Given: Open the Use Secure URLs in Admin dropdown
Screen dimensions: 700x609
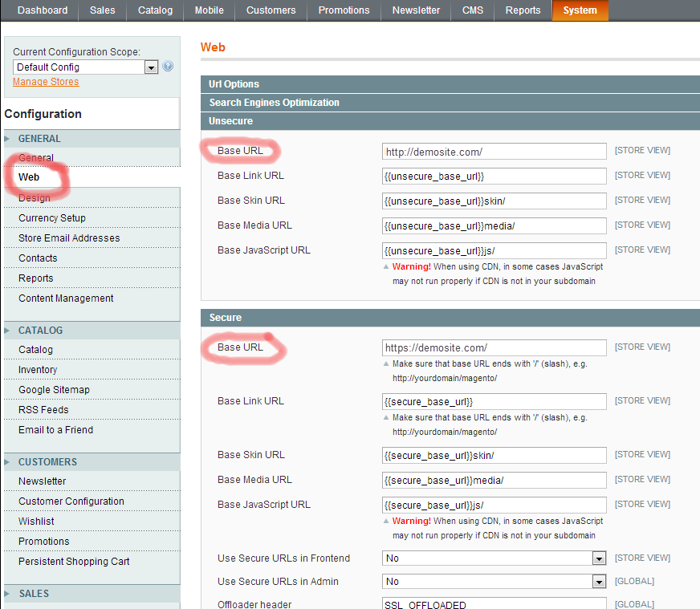Looking at the screenshot, I should click(494, 582).
